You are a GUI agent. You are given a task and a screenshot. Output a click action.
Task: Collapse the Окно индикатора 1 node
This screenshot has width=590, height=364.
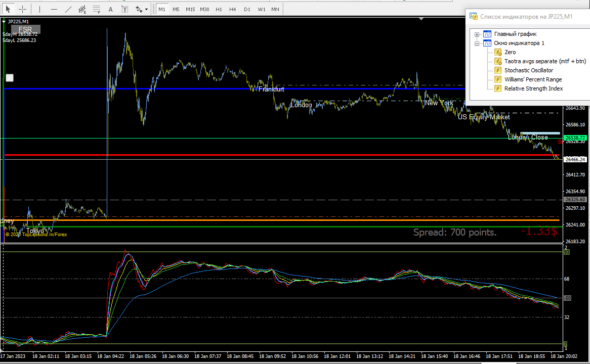point(477,43)
